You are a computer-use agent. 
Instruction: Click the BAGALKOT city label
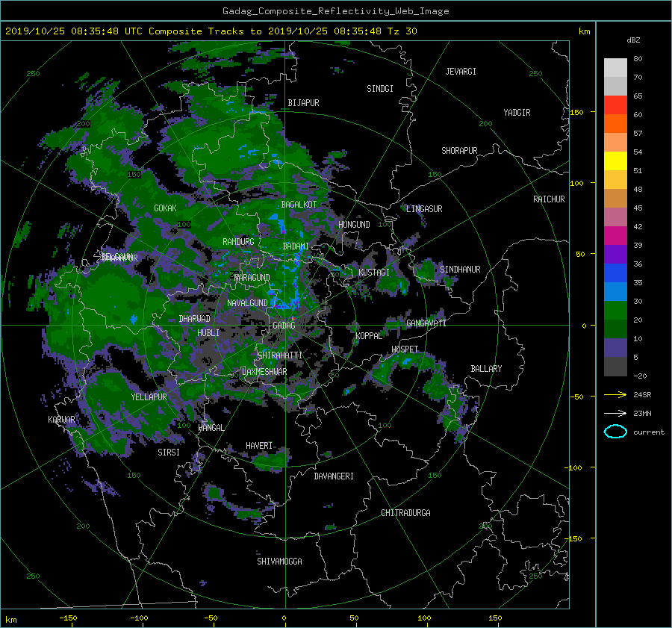[299, 205]
